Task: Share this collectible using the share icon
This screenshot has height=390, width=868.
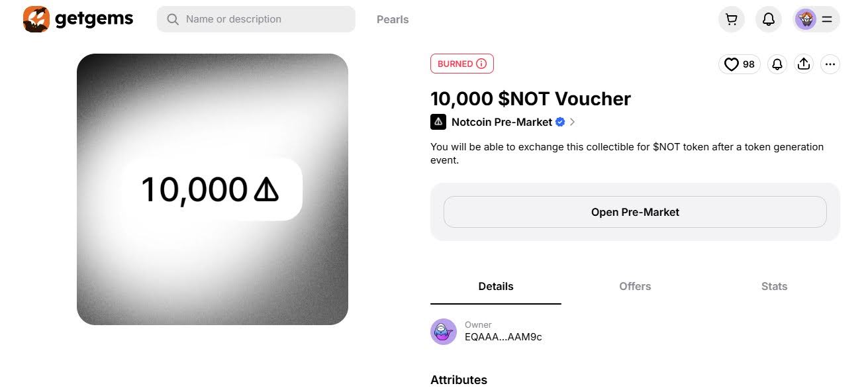Action: pos(803,64)
